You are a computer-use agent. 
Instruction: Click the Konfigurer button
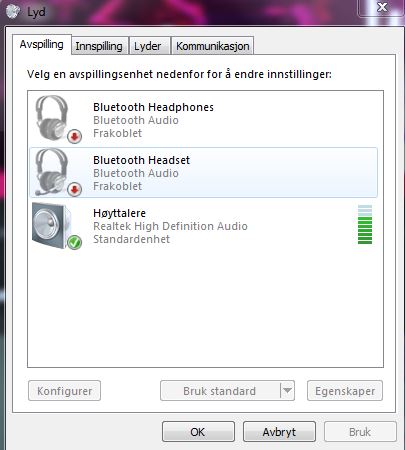point(65,391)
